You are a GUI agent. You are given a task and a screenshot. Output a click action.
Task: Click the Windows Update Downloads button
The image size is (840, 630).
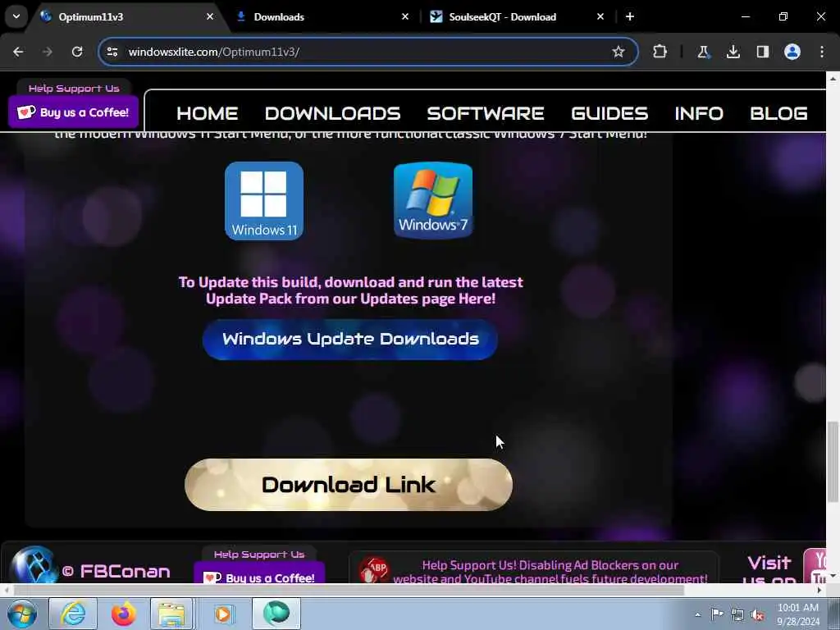tap(350, 339)
